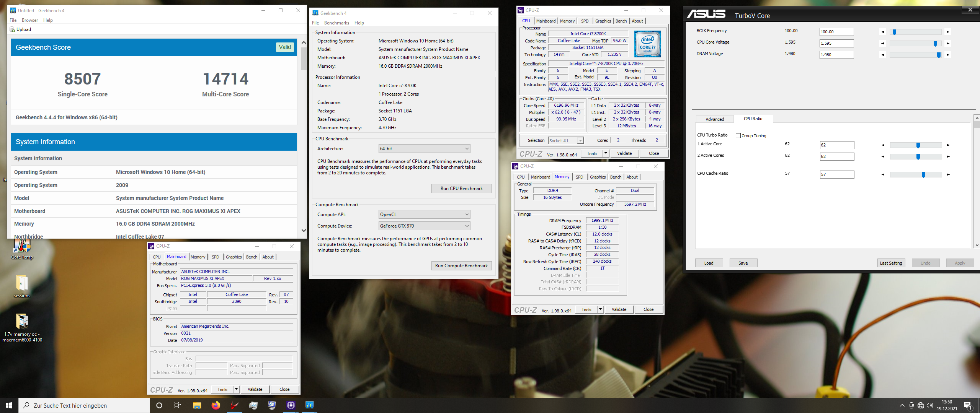
Task: Increase 1 Active Core ratio arrow
Action: tap(948, 145)
